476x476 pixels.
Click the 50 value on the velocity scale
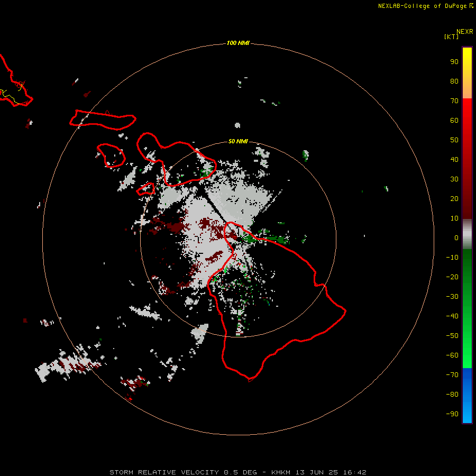point(454,140)
